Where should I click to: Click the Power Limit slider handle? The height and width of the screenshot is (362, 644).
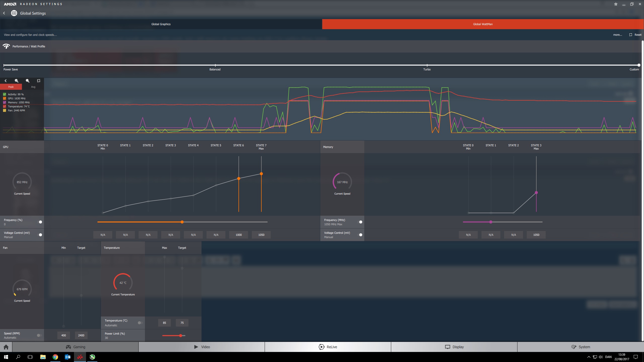click(x=181, y=336)
